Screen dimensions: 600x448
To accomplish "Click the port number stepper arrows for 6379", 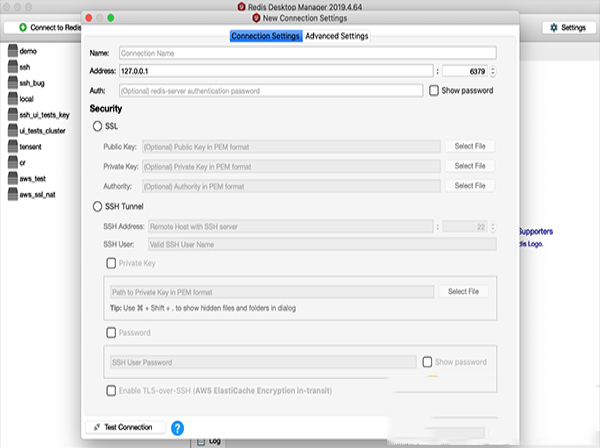I will pos(492,71).
